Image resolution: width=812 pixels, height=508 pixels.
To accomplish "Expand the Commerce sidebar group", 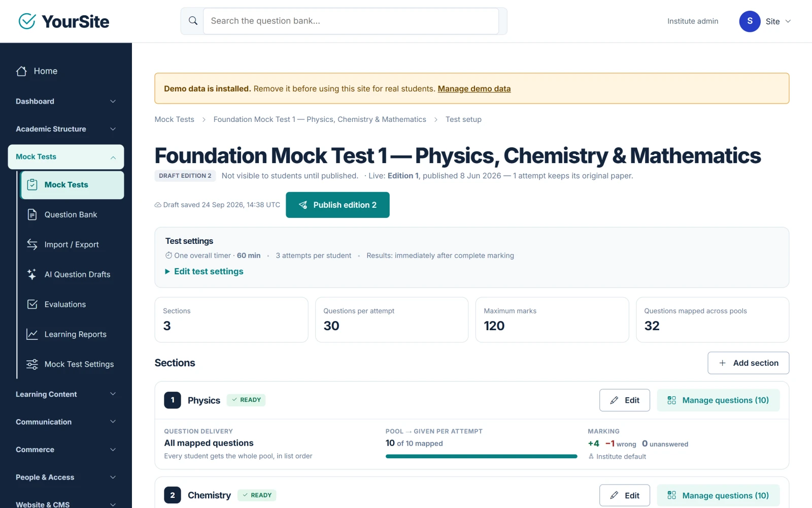I will pos(66,450).
